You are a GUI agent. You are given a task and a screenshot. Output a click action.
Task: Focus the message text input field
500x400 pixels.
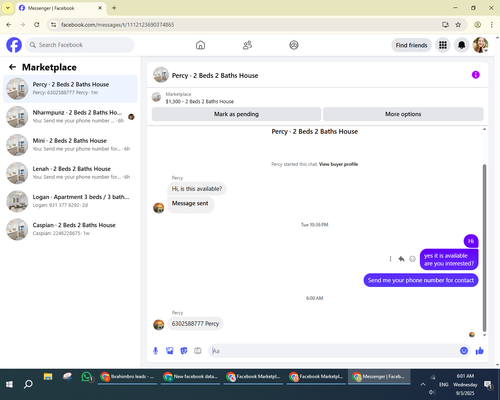[333, 351]
